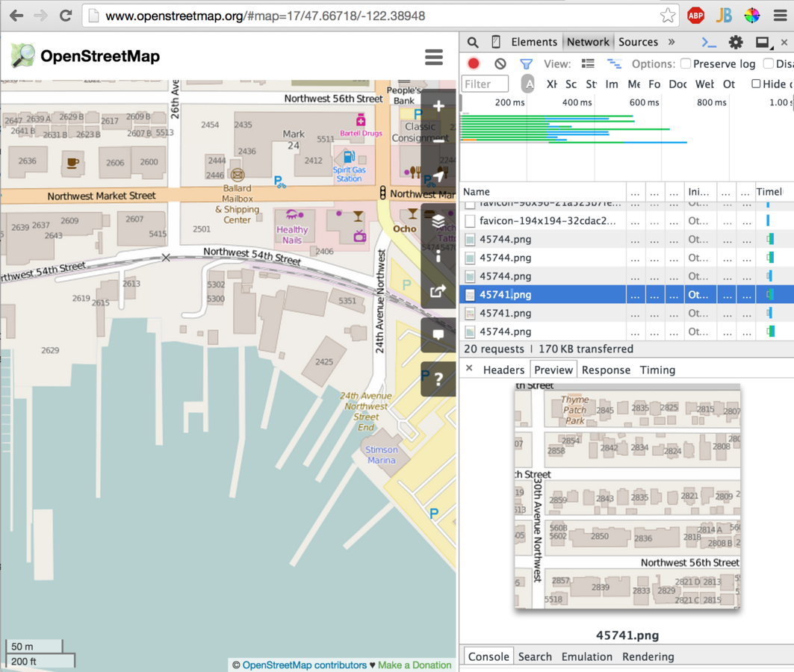The height and width of the screenshot is (672, 794).
Task: Filter requests by Scripts type
Action: point(571,84)
